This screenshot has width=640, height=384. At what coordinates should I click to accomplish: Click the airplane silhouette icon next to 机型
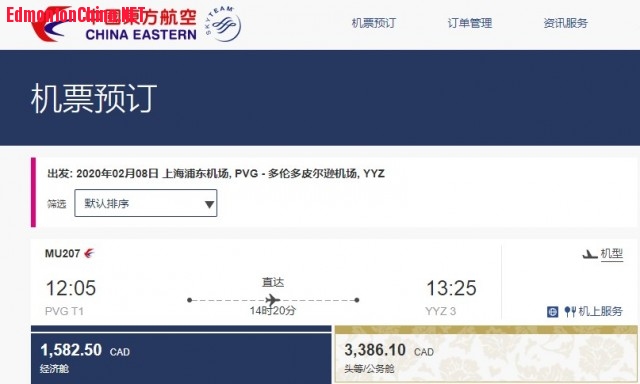[589, 254]
